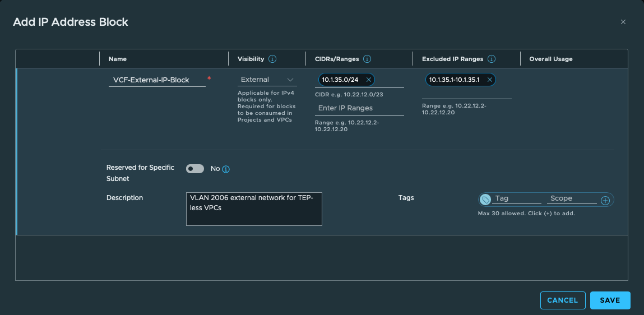Click the Tags label
644x315 pixels.
click(406, 197)
